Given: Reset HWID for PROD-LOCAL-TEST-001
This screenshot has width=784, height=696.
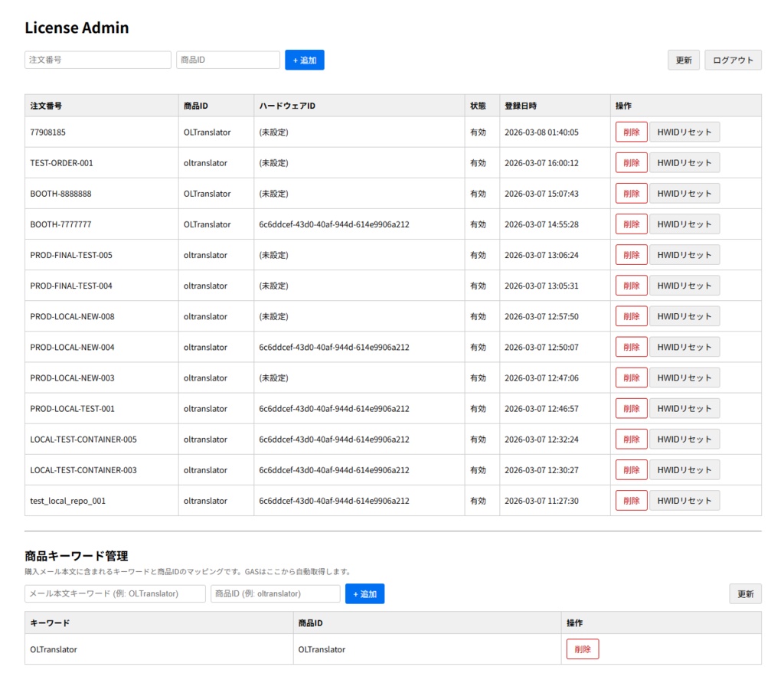Looking at the screenshot, I should click(x=684, y=409).
